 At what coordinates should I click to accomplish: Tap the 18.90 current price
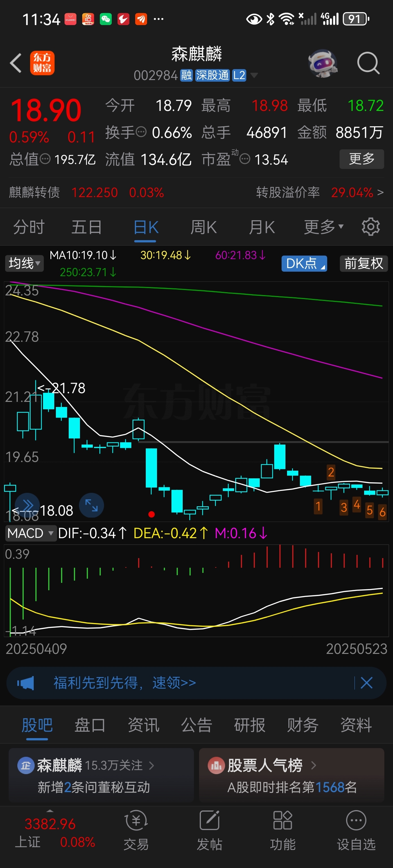tap(46, 110)
